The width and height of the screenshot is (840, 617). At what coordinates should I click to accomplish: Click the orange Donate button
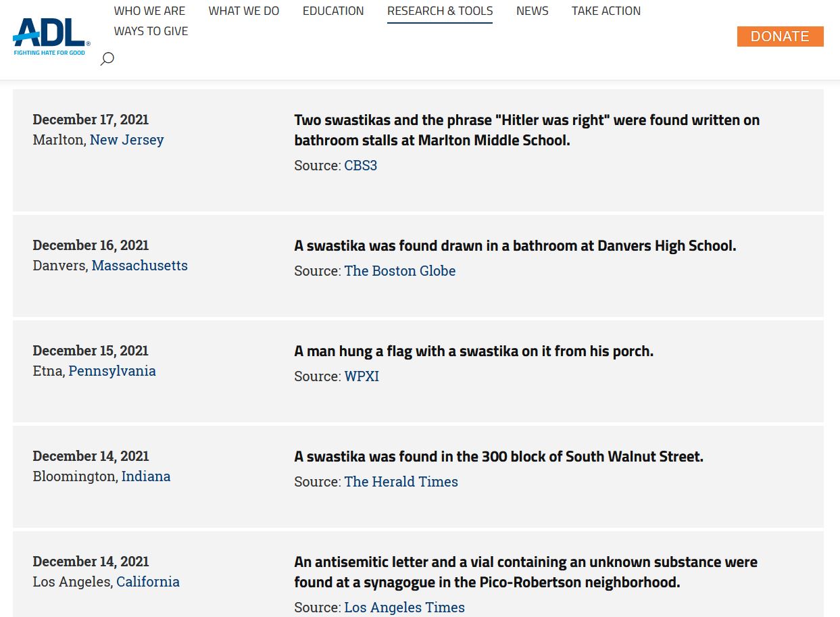click(780, 36)
